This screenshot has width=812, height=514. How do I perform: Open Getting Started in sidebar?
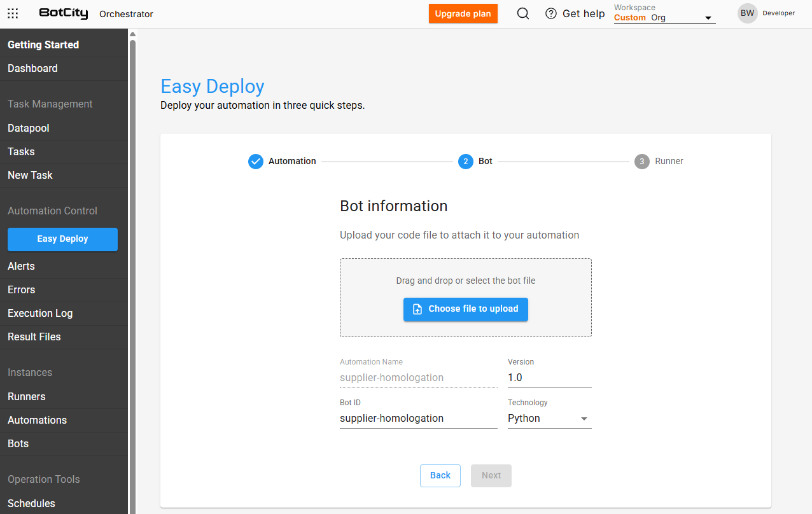(x=43, y=45)
